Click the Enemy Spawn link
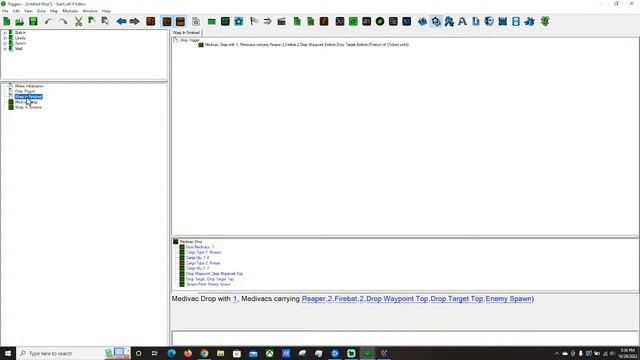The width and height of the screenshot is (640, 360). click(x=509, y=299)
